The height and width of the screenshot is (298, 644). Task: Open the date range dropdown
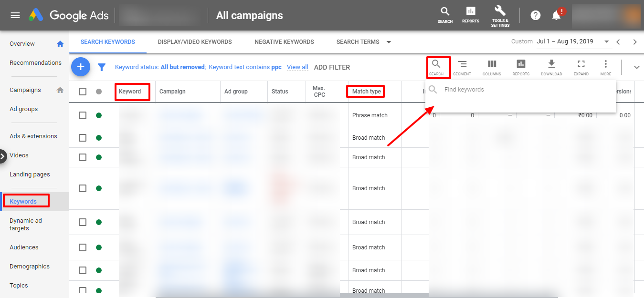(x=606, y=42)
